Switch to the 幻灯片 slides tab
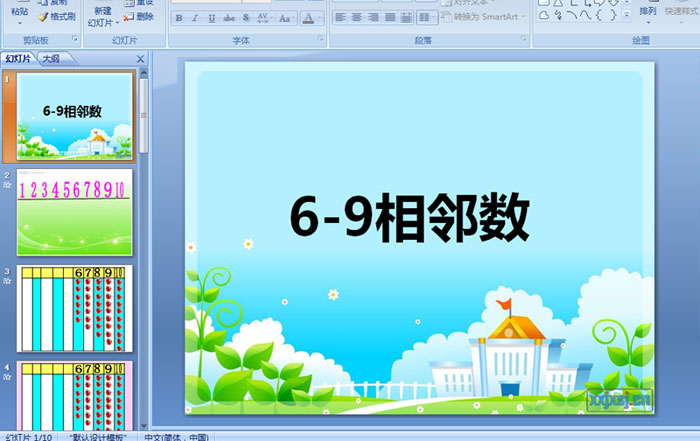The width and height of the screenshot is (700, 441). click(19, 58)
